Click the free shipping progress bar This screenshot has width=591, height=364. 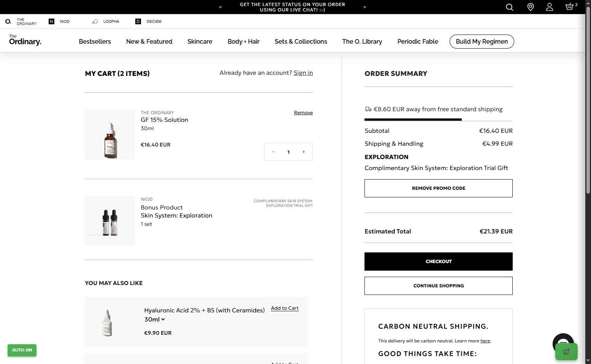(439, 120)
